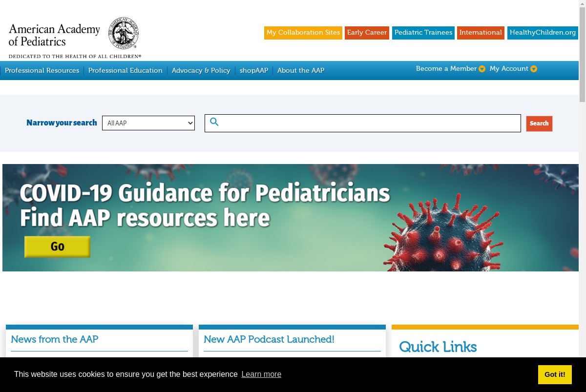This screenshot has width=586, height=392.
Task: Expand the My Account arrow icon
Action: 534,69
